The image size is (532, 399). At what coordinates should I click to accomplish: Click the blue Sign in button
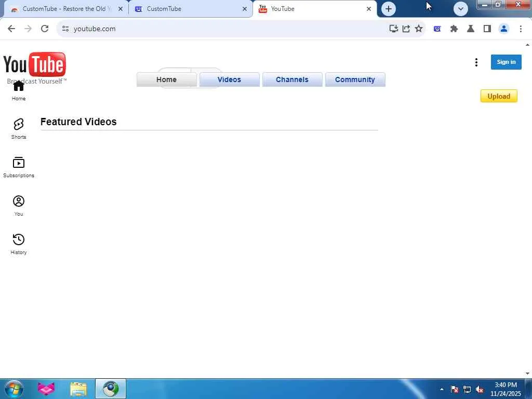506,62
